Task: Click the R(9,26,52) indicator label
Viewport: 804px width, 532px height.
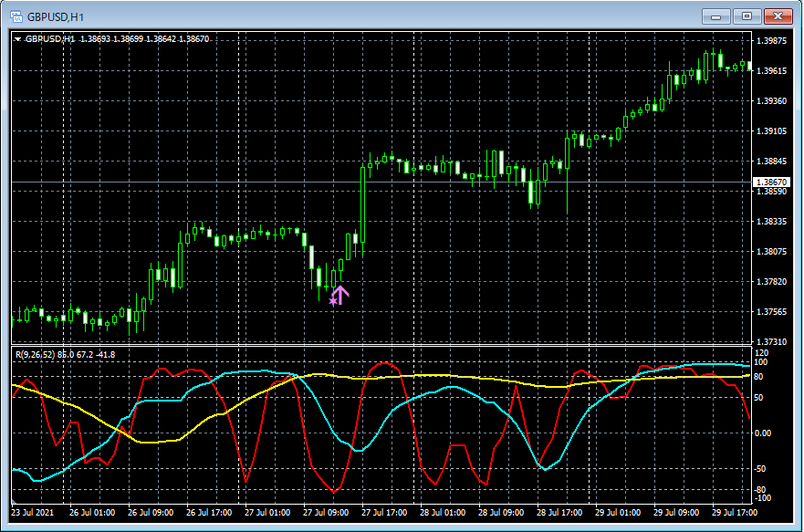Action: 37,355
